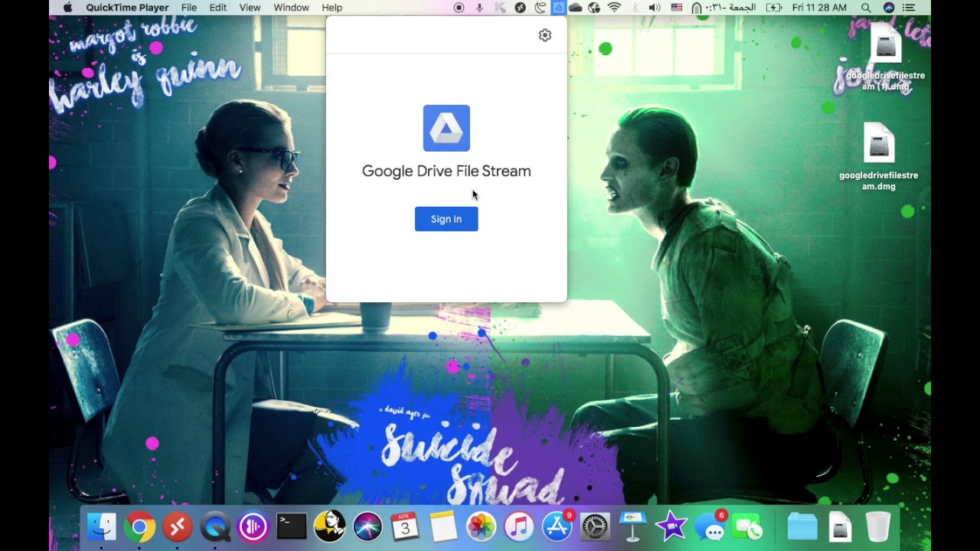Open iMovie from the dock

671,527
